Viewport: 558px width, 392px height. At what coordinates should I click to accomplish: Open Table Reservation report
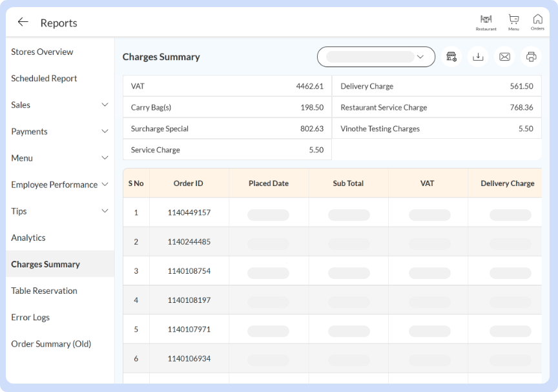[x=44, y=291]
